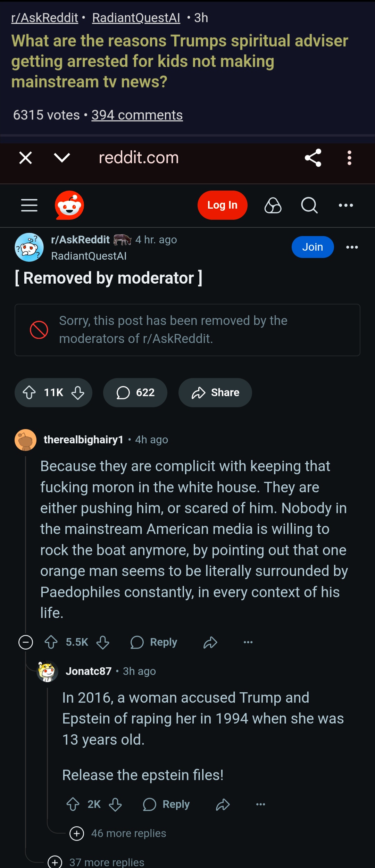Join the r/AskReddit community
Viewport: 375px width, 868px height.
312,247
